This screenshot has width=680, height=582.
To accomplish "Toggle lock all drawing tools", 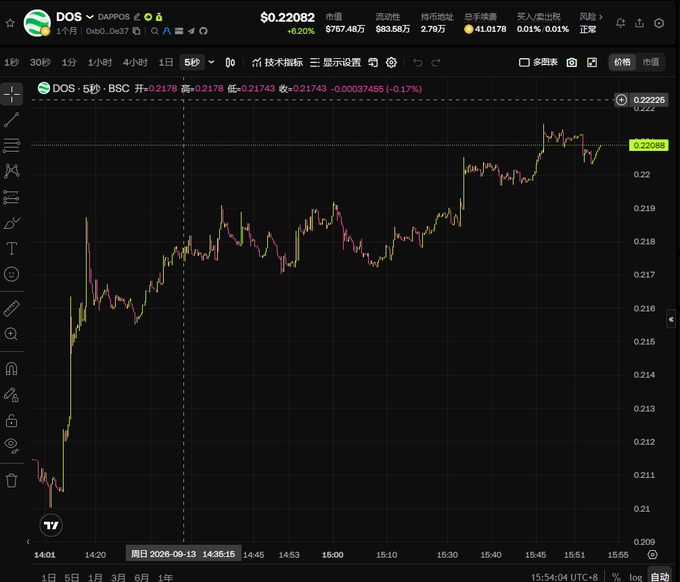I will (12, 420).
